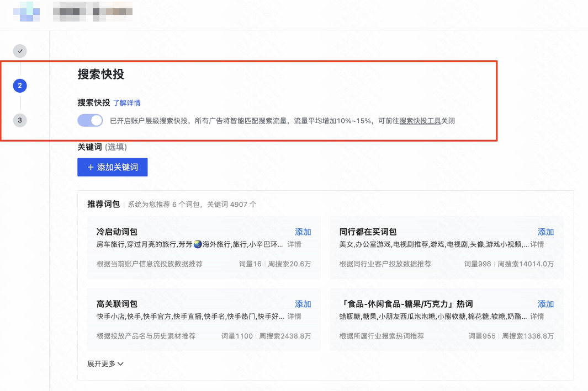This screenshot has width=588, height=391.
Task: Select the step 3 circle indicator
Action: point(20,120)
